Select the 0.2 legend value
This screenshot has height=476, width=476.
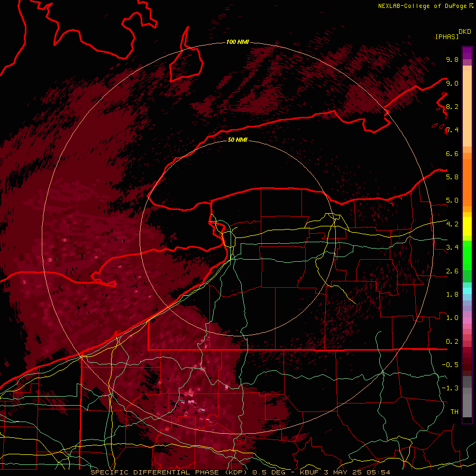tap(452, 342)
